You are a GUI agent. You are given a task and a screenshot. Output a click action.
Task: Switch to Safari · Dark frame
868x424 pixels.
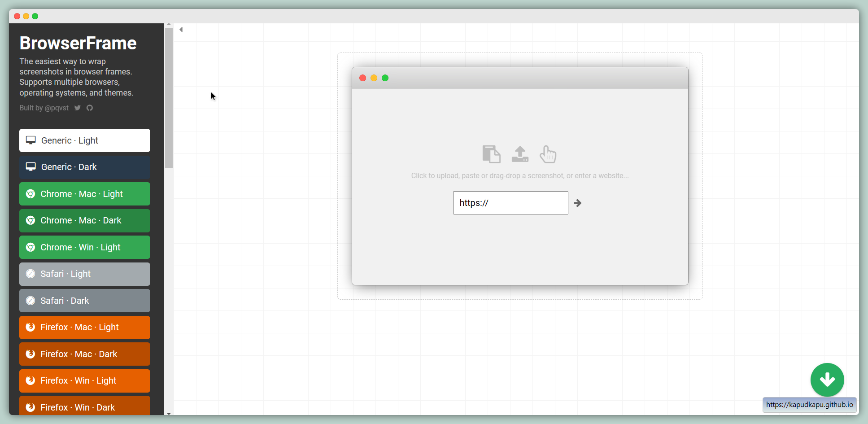(85, 301)
